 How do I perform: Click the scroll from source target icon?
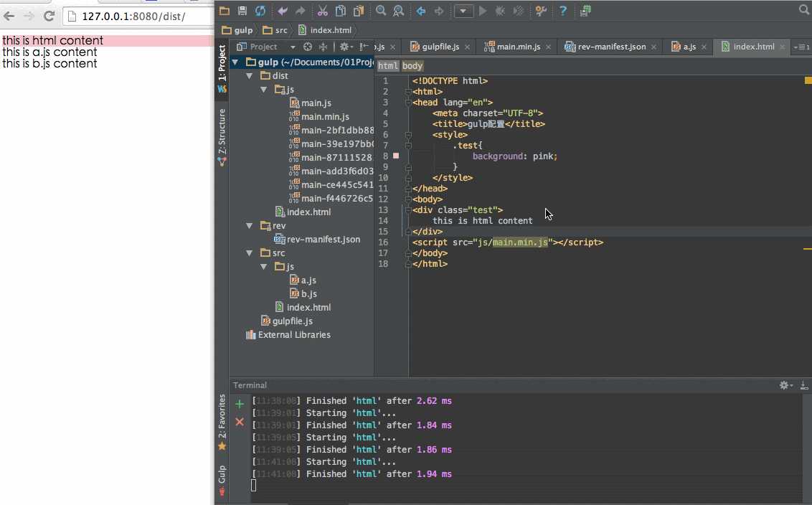(x=308, y=47)
